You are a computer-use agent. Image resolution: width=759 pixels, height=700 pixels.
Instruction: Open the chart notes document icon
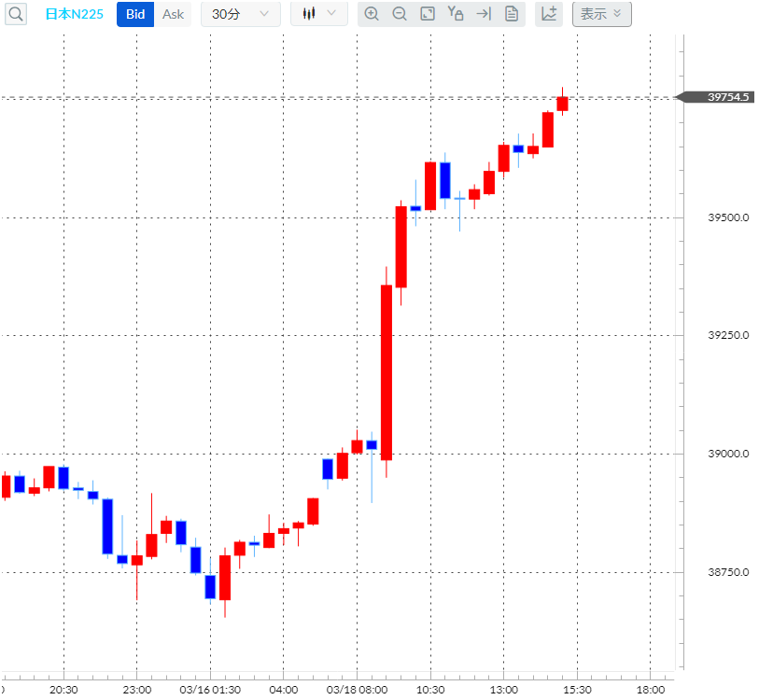(512, 14)
